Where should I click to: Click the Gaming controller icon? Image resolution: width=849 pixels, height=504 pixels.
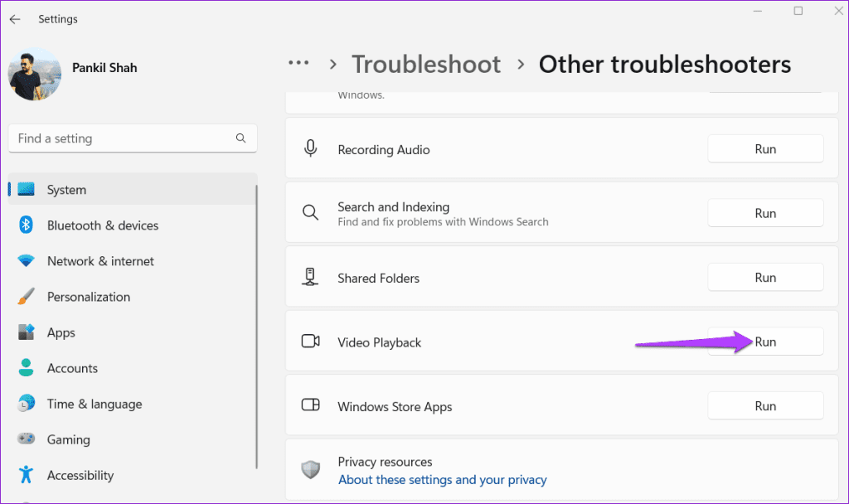[x=26, y=439]
